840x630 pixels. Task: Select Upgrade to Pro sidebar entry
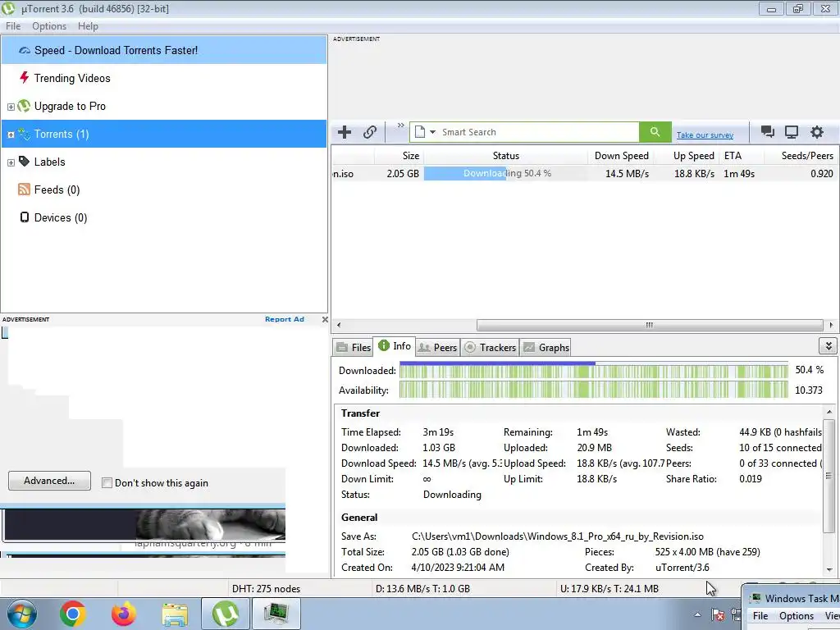coord(164,106)
